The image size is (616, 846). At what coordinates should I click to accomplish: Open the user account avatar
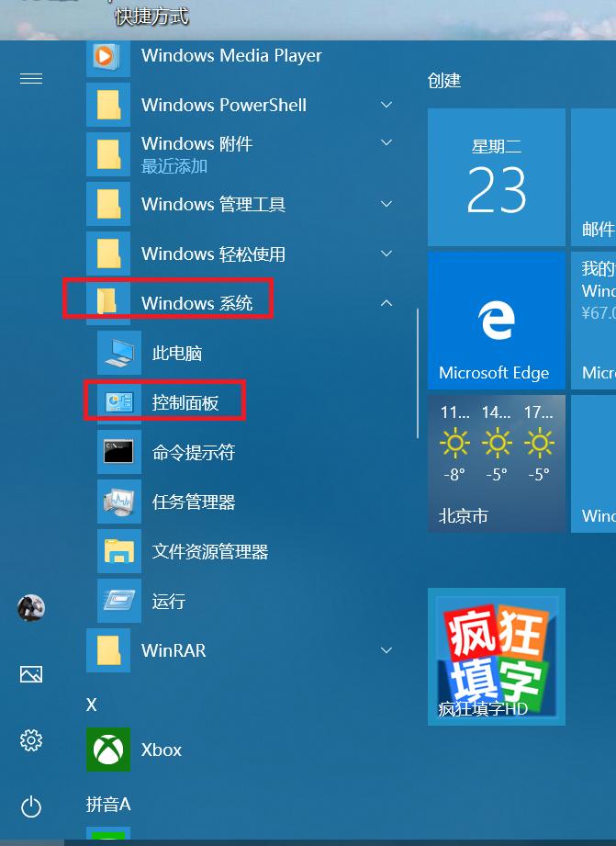pyautogui.click(x=30, y=608)
